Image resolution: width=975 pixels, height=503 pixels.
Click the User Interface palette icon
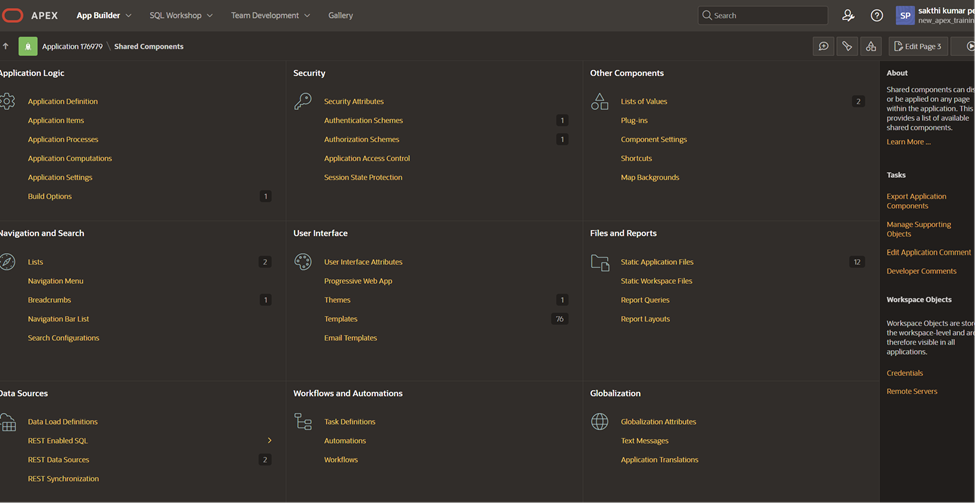[x=302, y=262]
